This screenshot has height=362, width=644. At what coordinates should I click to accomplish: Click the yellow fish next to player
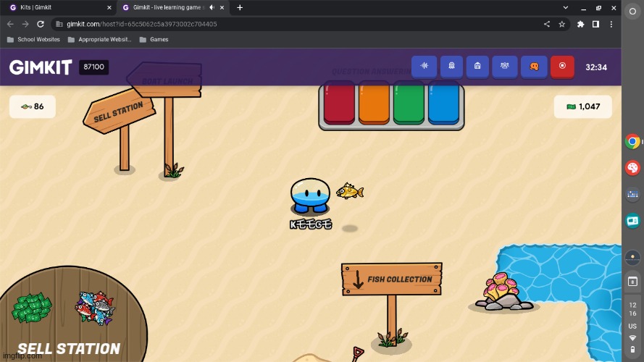pos(350,191)
